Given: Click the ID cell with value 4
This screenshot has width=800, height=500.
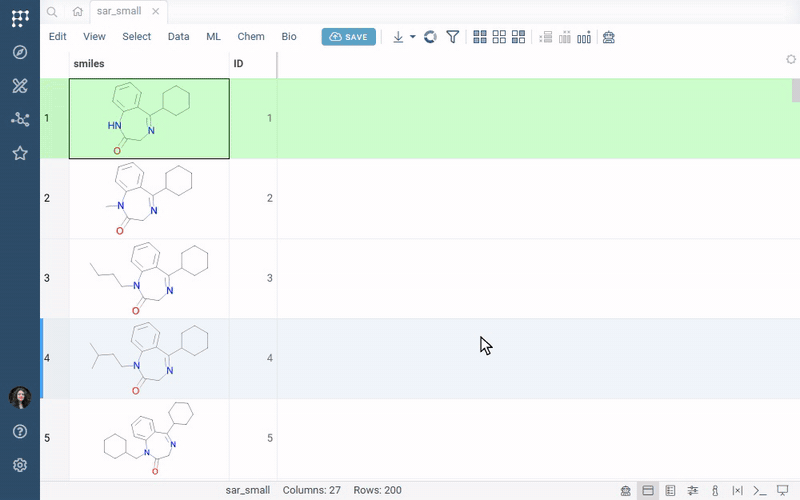Looking at the screenshot, I should pyautogui.click(x=254, y=359).
